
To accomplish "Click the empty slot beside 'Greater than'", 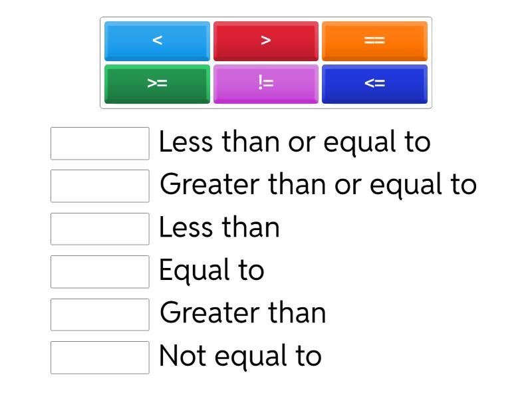I will (x=100, y=314).
